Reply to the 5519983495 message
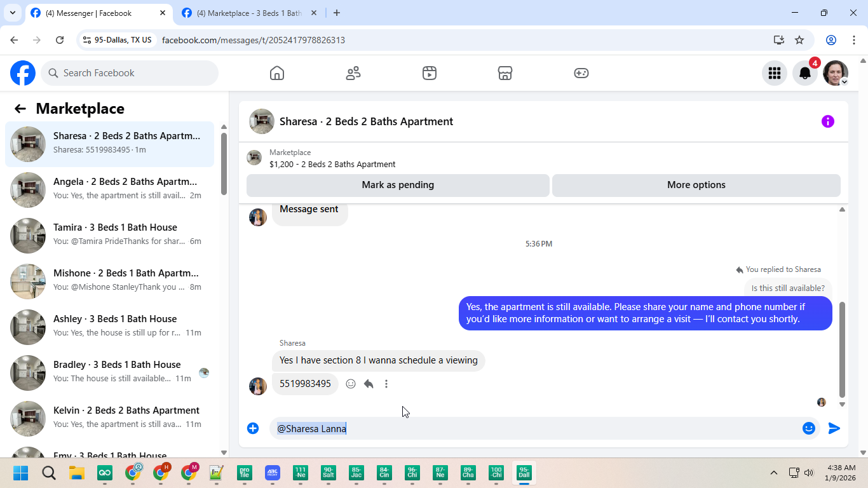Screen dimensions: 868x488 point(369,384)
